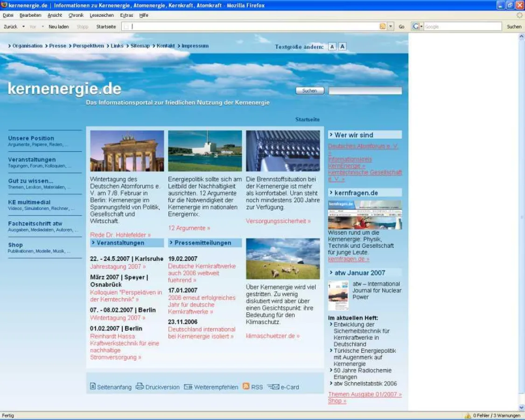
Task: Shrink text with the smaller A button
Action: [x=332, y=46]
